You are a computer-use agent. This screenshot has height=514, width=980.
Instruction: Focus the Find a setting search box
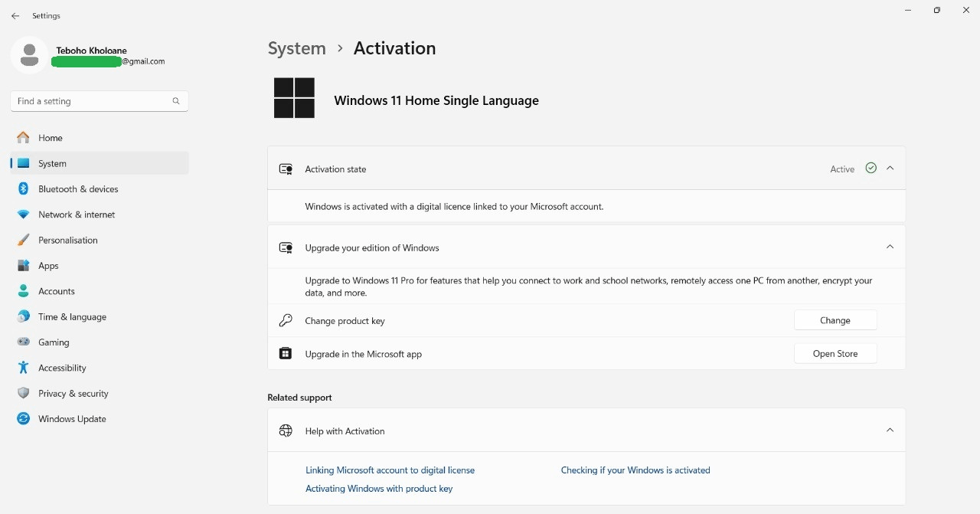[92, 101]
